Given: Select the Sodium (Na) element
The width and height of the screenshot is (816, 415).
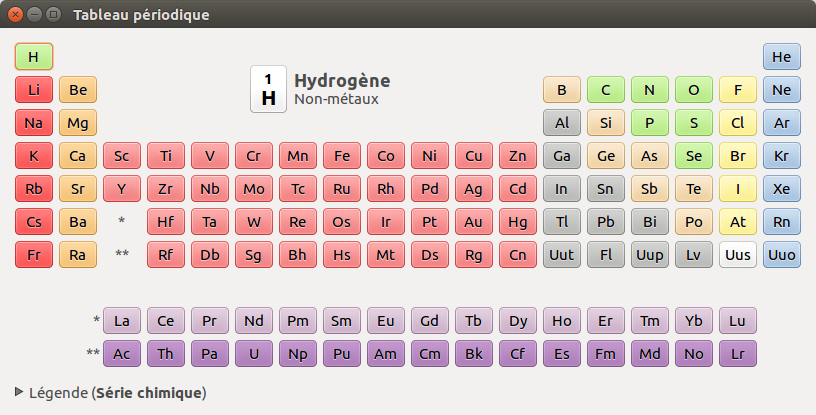Looking at the screenshot, I should (x=34, y=123).
